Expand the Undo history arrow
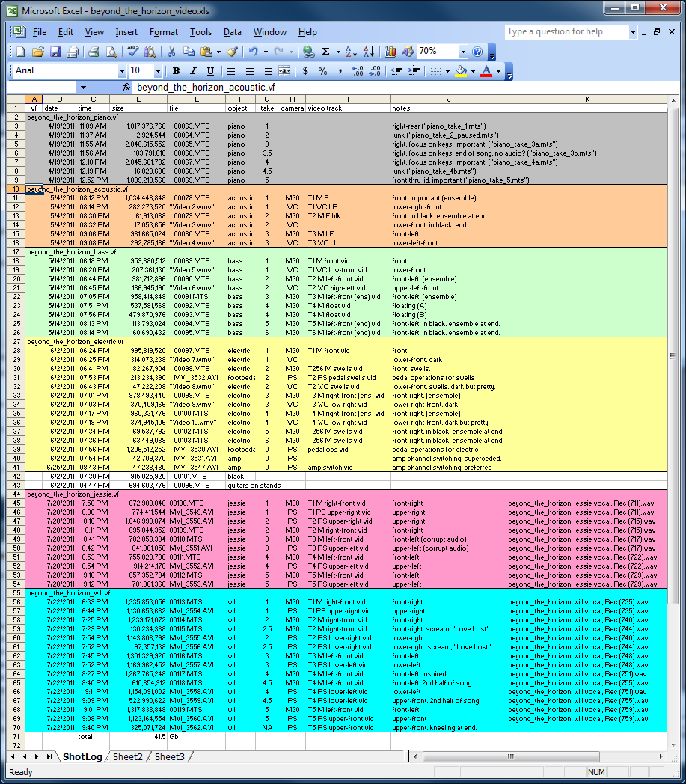 (266, 52)
